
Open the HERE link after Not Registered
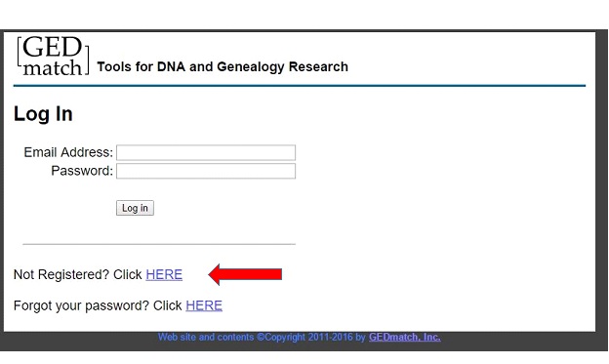(x=164, y=274)
